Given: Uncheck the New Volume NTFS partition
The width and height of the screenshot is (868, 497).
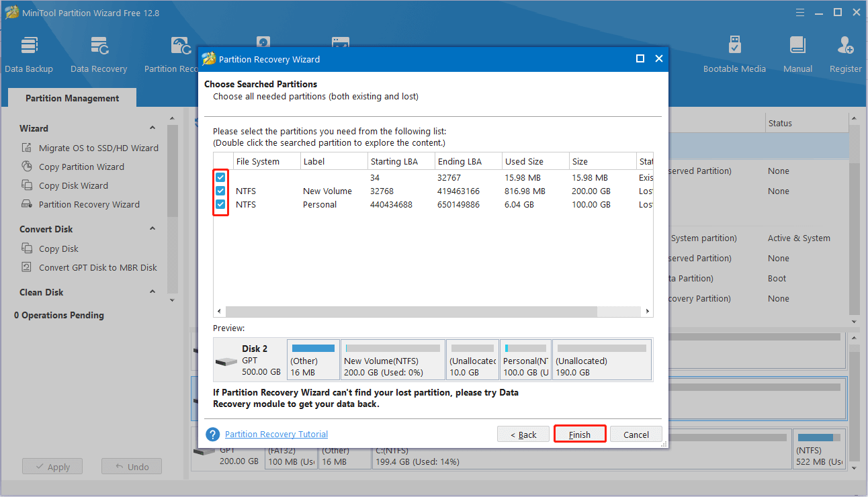Looking at the screenshot, I should [220, 191].
